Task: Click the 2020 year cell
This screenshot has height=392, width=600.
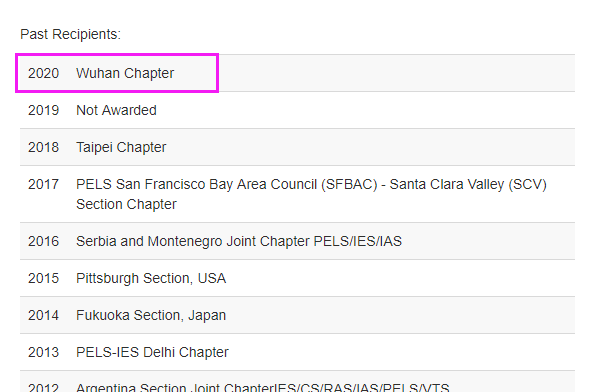Action: click(43, 73)
